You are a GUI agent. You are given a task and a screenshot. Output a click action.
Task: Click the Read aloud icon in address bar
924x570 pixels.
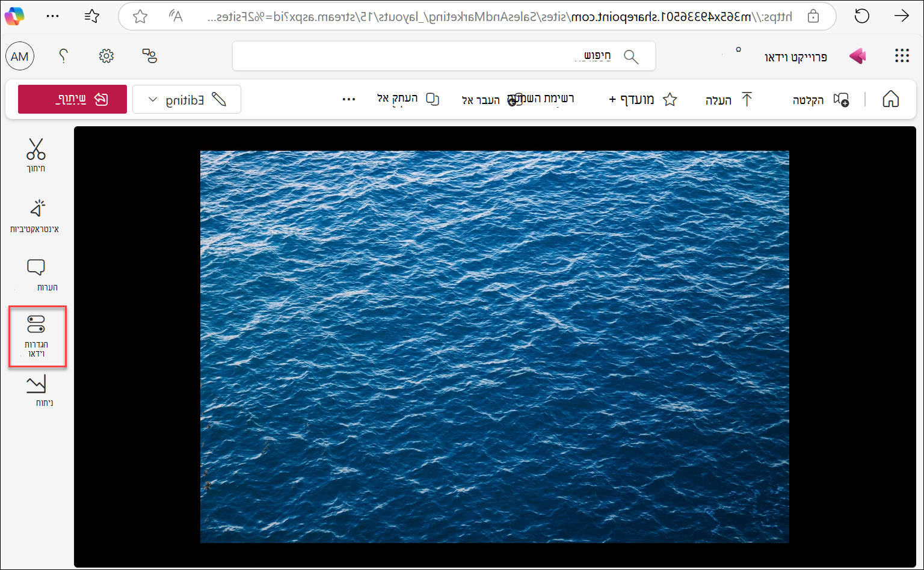tap(176, 16)
